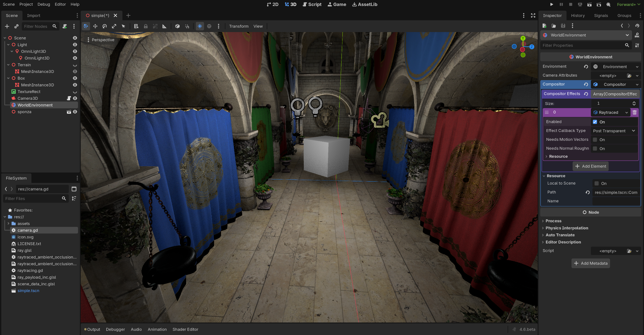Toggle preview environment globe icon
Screen dimensions: 644x335
[209, 26]
